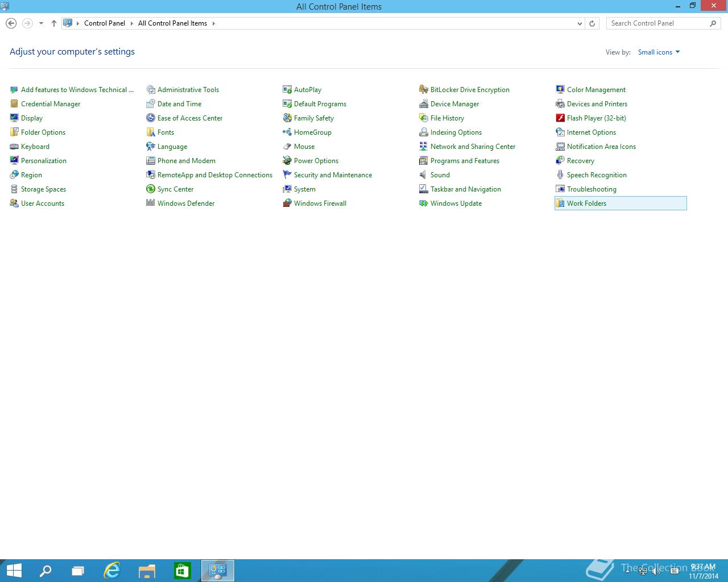Click the BitLocker Drive Encryption icon
Screen dimensions: 728x582
coord(424,90)
